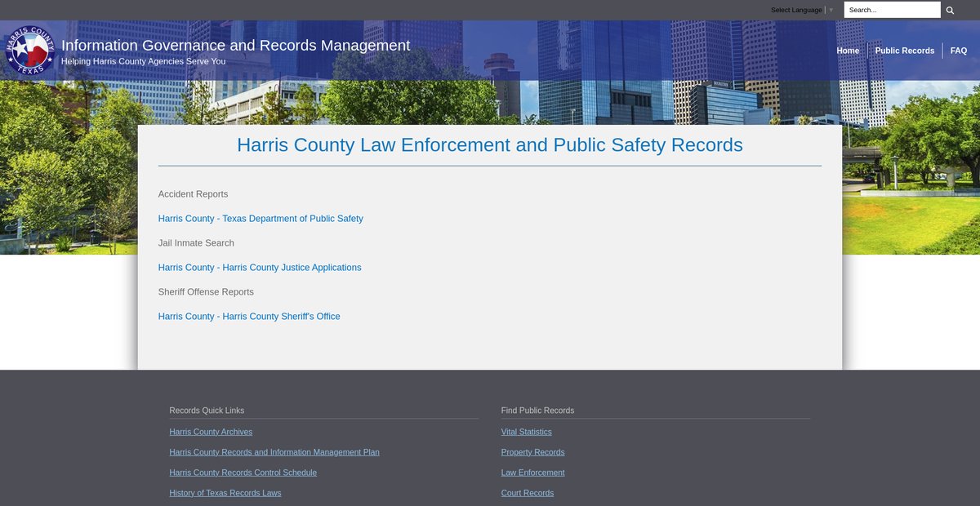Open the Vital Statistics footer link

pyautogui.click(x=527, y=432)
